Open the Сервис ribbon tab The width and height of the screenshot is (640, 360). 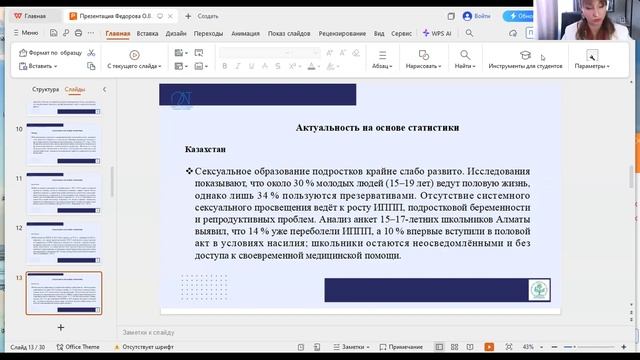[401, 33]
